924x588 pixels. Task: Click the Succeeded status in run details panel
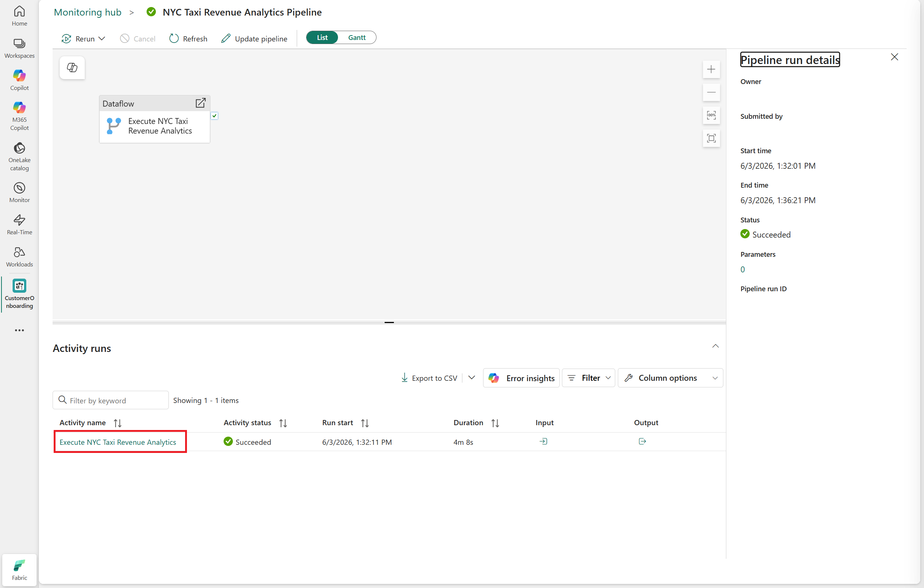766,234
